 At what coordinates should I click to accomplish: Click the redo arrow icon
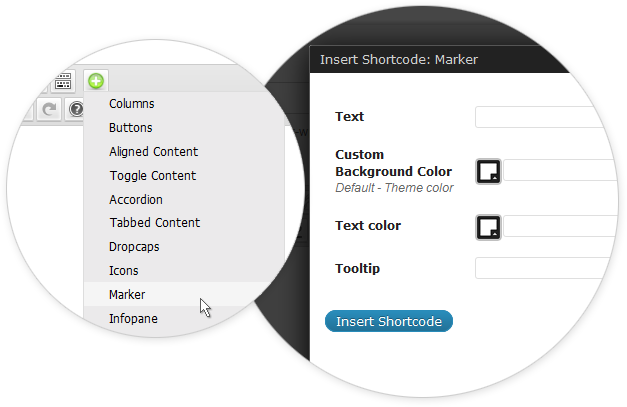tap(48, 108)
